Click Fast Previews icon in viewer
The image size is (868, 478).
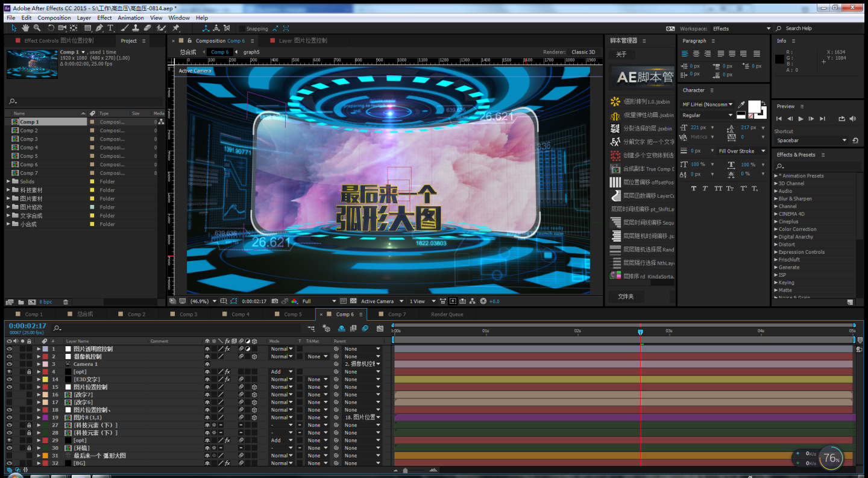tap(453, 301)
